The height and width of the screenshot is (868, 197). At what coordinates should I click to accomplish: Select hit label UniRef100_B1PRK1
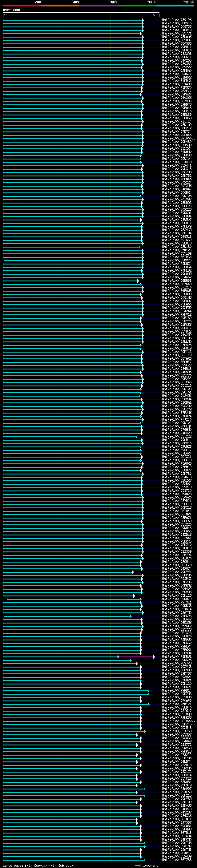tap(177, 81)
